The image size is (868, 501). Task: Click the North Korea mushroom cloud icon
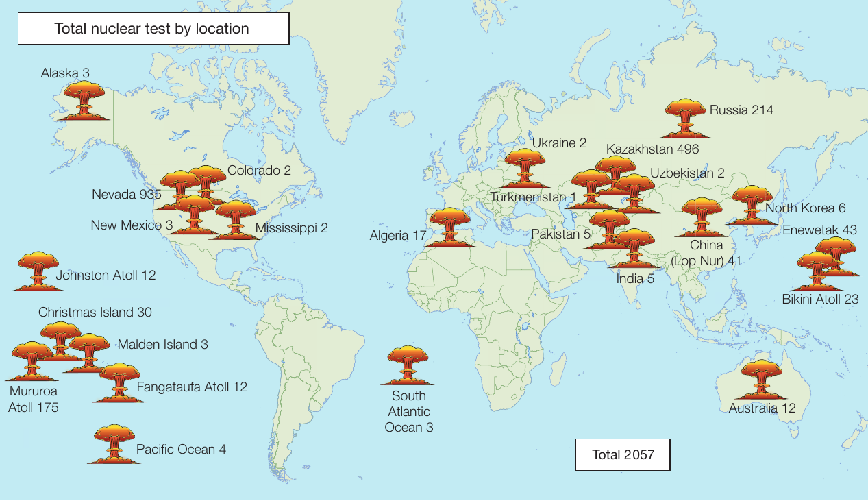pos(752,205)
